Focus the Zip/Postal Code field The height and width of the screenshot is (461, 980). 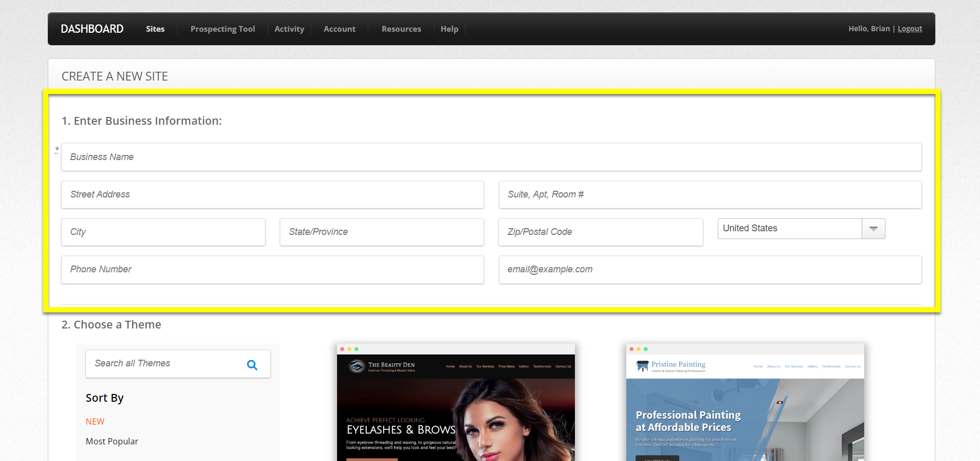[601, 232]
